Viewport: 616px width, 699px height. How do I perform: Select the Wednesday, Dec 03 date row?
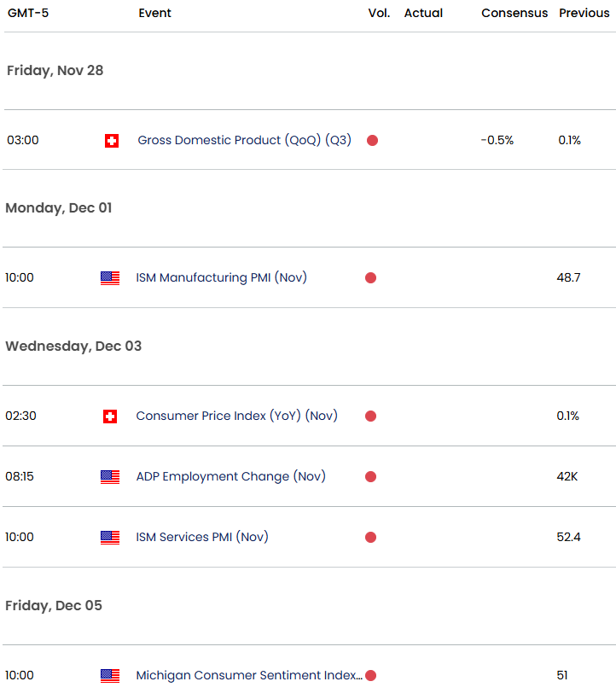click(73, 346)
